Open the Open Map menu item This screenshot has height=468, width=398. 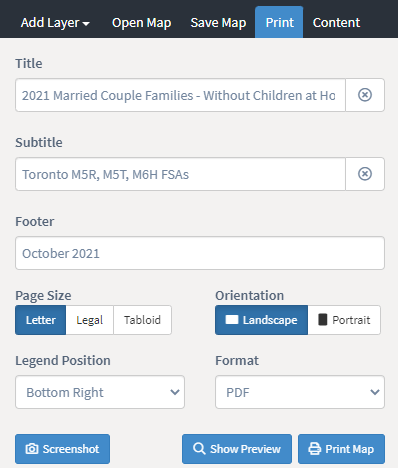[142, 23]
